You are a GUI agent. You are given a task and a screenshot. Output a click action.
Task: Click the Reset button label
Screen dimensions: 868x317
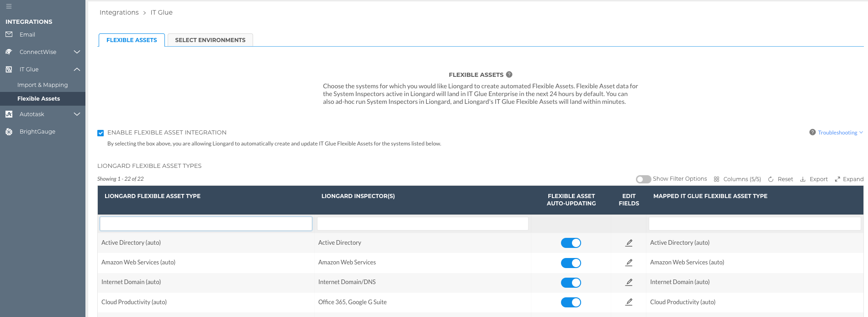click(x=785, y=179)
